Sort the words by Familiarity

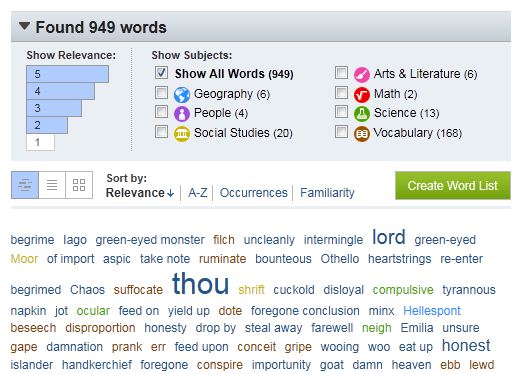pyautogui.click(x=327, y=193)
